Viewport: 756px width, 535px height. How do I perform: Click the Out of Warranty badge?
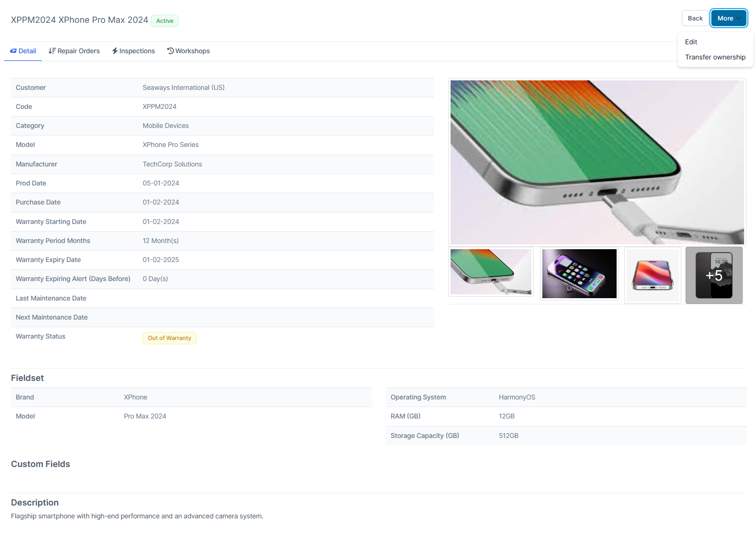click(x=169, y=338)
